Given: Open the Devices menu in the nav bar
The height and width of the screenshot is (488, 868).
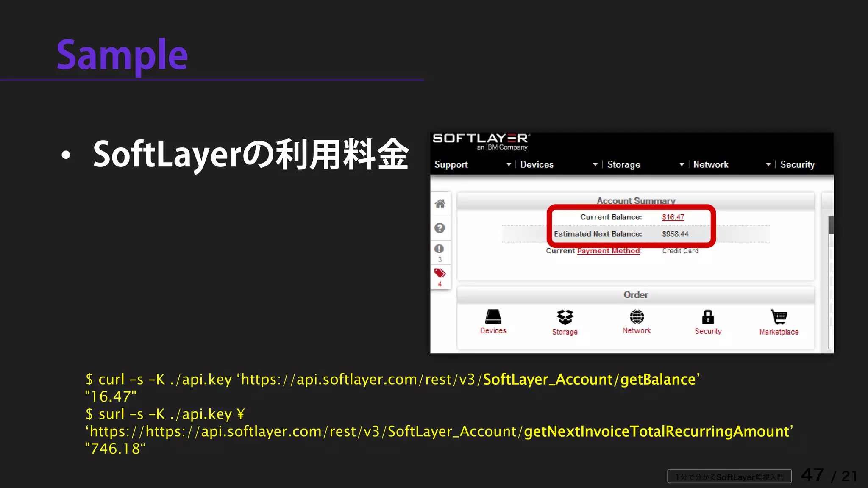Looking at the screenshot, I should coord(537,164).
